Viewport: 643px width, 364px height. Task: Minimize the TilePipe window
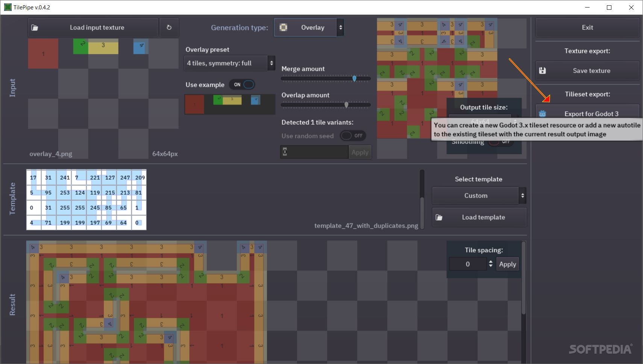(587, 8)
